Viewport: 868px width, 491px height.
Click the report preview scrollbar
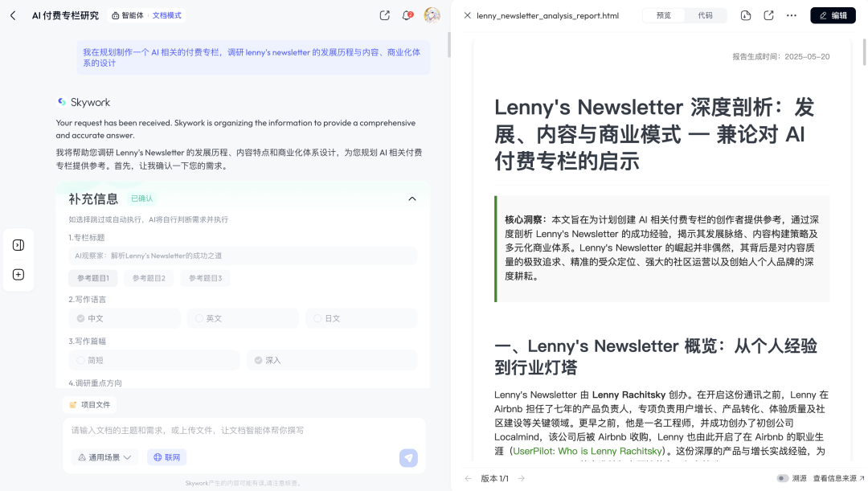click(864, 52)
